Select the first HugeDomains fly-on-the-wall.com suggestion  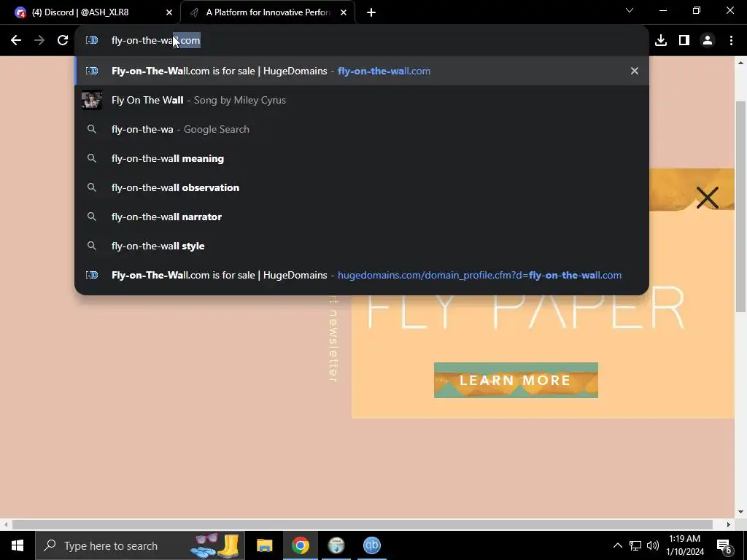tap(362, 71)
